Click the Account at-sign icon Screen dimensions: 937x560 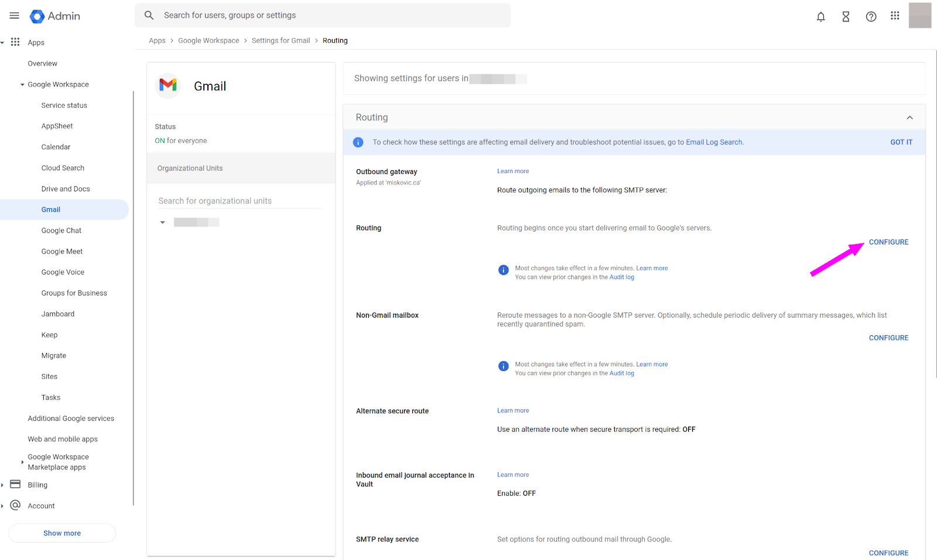[15, 505]
